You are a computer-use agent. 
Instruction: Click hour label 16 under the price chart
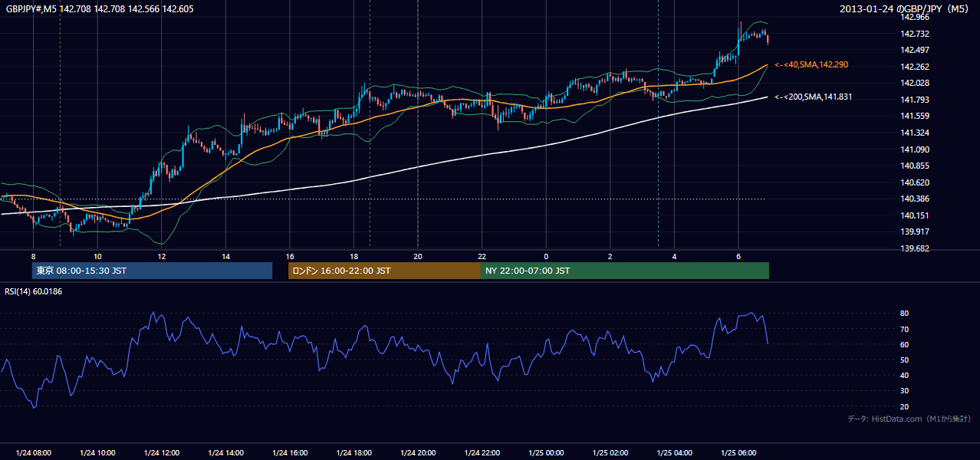[290, 256]
